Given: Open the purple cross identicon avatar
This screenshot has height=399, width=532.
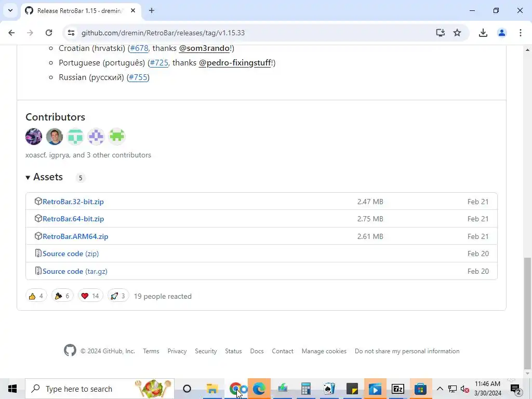Looking at the screenshot, I should point(96,137).
